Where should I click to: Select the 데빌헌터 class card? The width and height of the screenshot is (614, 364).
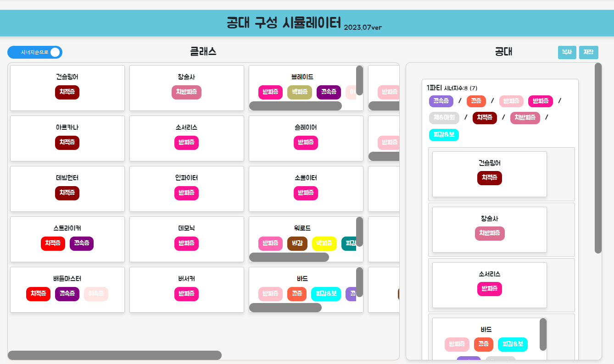point(67,188)
